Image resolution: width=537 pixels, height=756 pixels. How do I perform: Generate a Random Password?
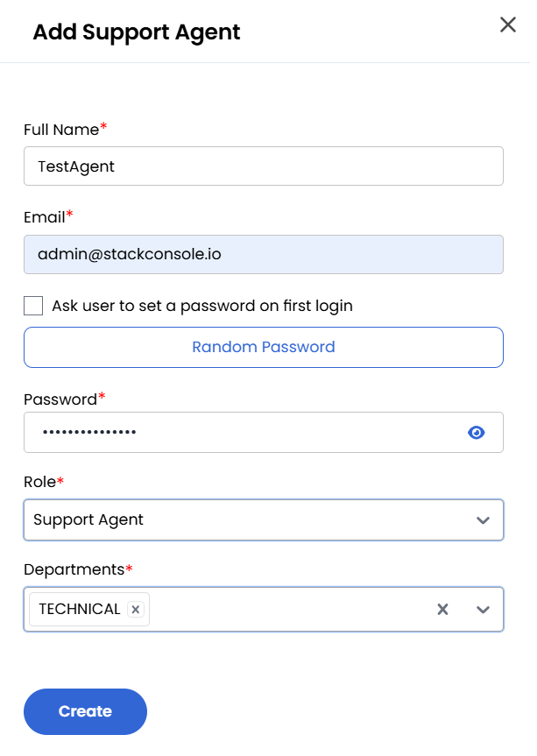[264, 347]
